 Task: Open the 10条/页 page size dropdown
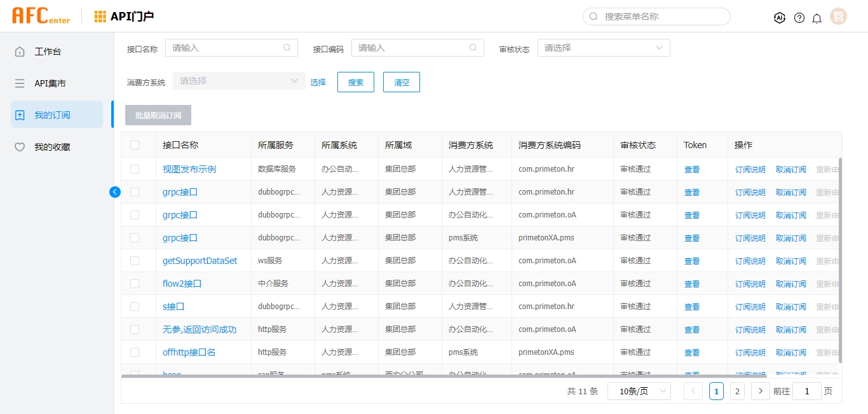point(639,392)
